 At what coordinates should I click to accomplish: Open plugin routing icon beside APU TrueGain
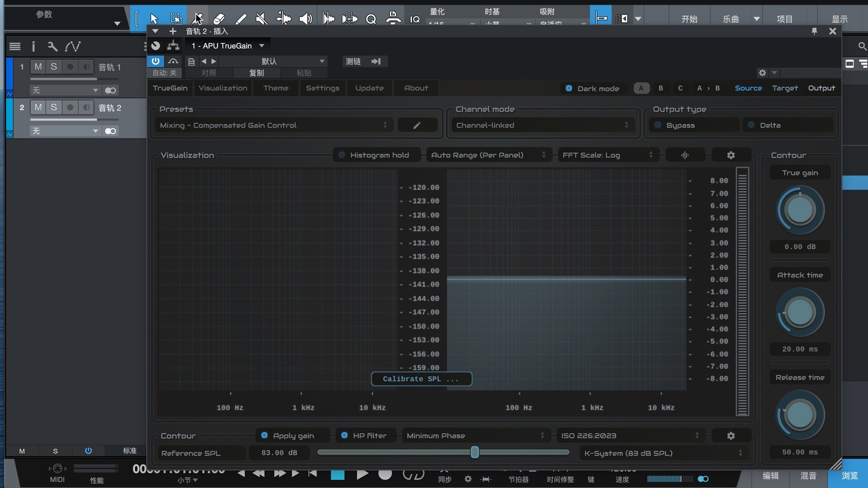[x=173, y=46]
